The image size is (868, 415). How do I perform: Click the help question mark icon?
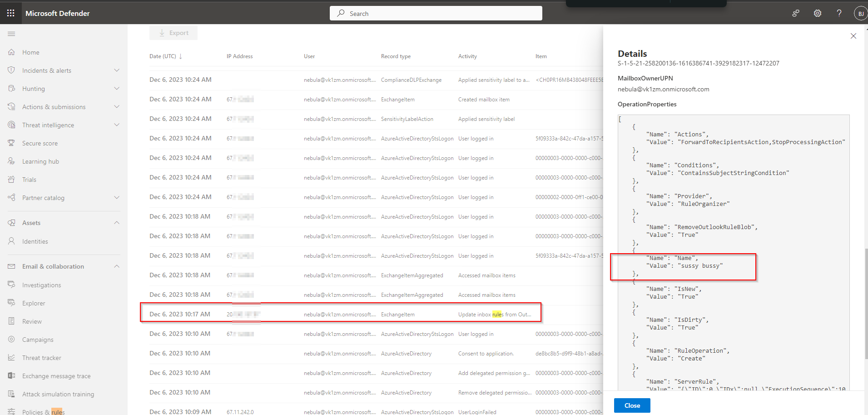[839, 13]
